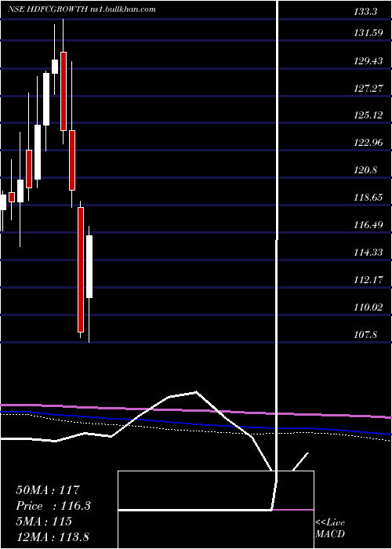
Task: Click the 5MA : 115 reading
Action: (44, 522)
